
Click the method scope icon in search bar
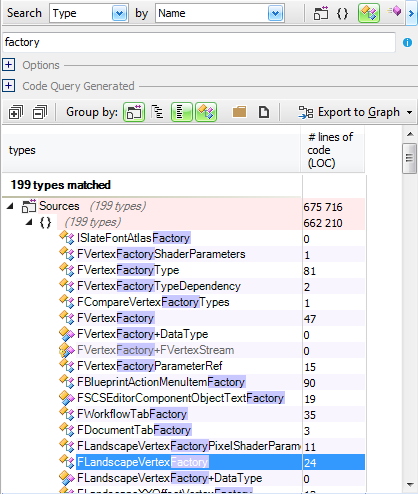[x=394, y=12]
